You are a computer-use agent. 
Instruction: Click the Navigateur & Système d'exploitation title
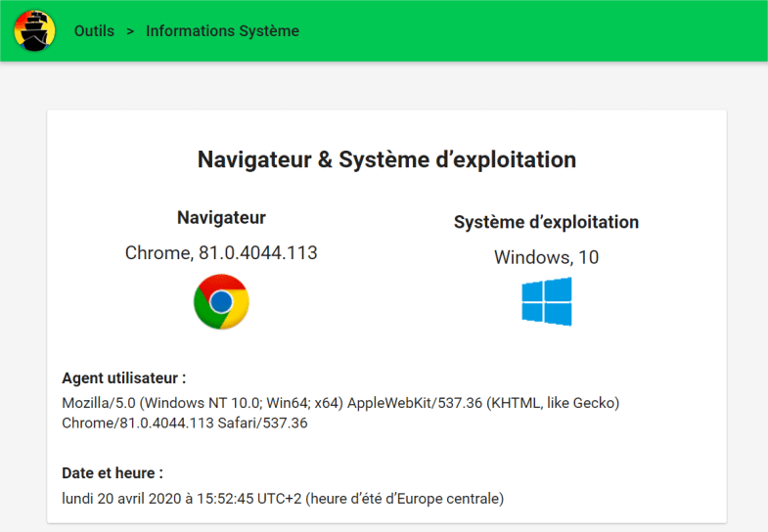pyautogui.click(x=386, y=159)
